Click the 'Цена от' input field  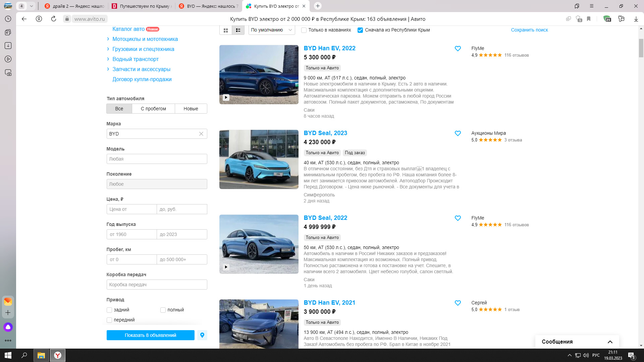tap(131, 209)
